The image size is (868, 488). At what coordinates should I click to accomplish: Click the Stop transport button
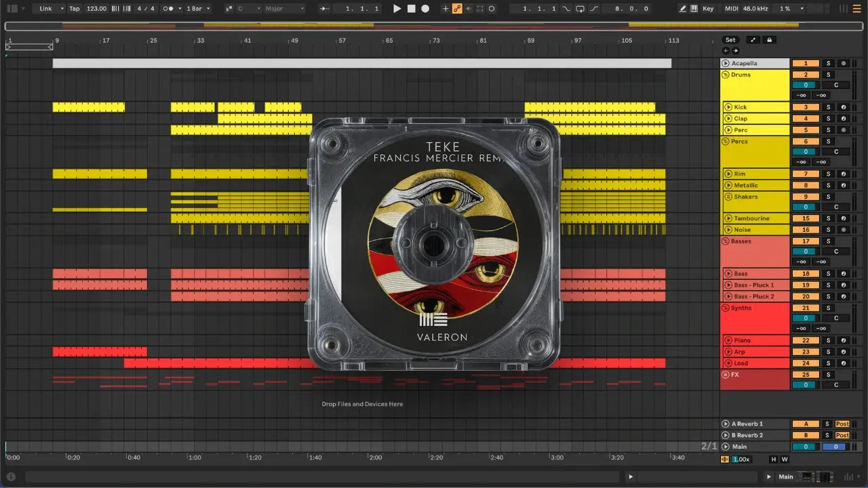412,9
